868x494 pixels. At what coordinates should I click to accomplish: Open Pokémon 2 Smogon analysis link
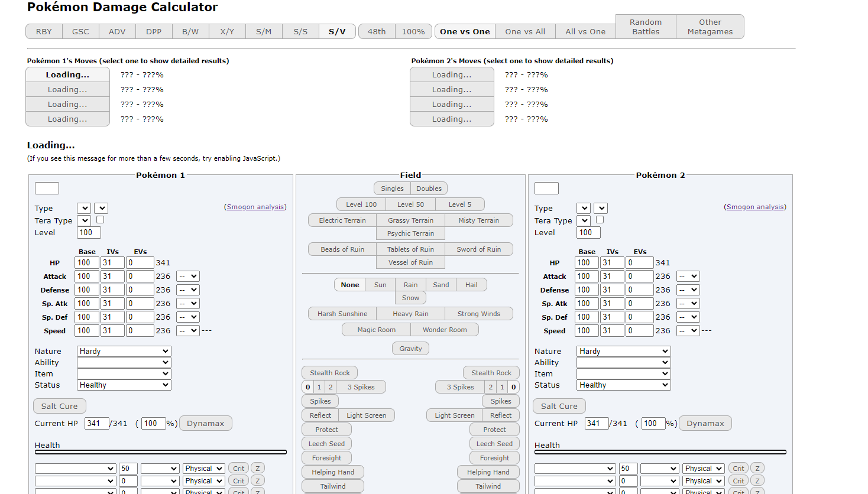pyautogui.click(x=755, y=207)
